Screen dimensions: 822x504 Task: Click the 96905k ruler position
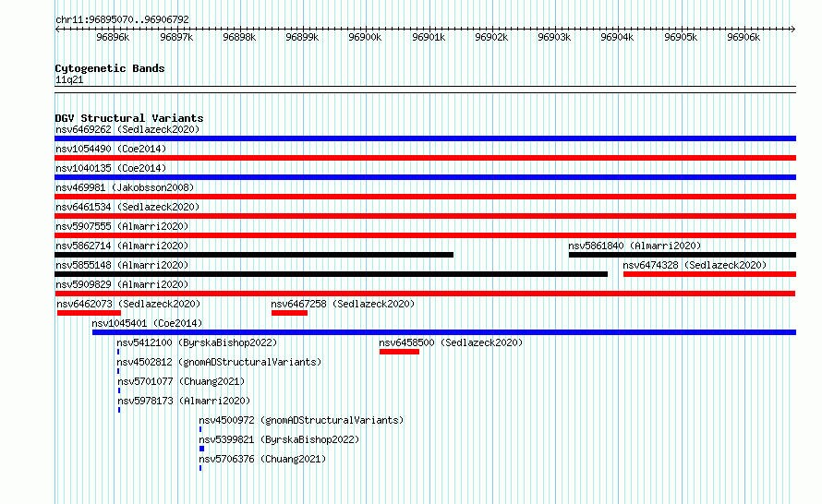click(x=681, y=37)
